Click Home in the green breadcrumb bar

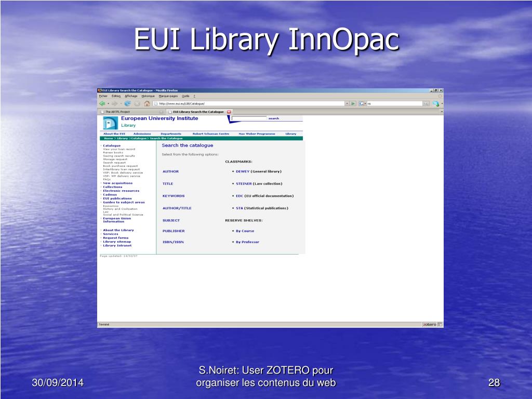[108, 138]
